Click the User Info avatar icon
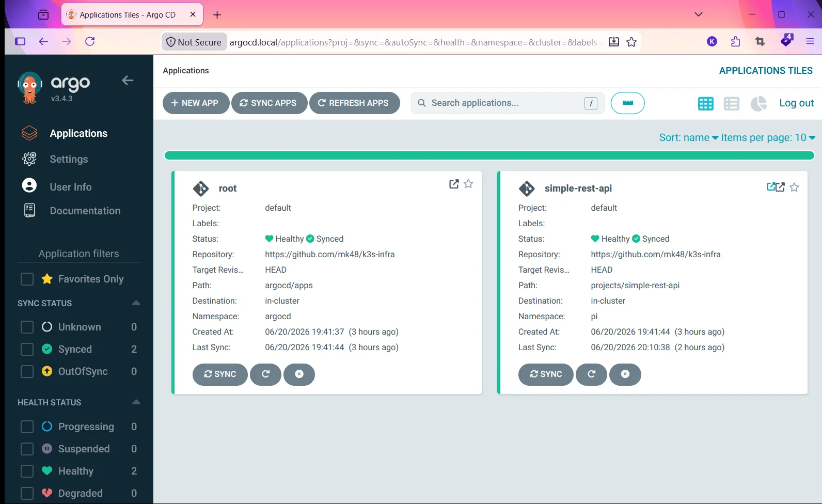The image size is (822, 504). click(x=29, y=185)
